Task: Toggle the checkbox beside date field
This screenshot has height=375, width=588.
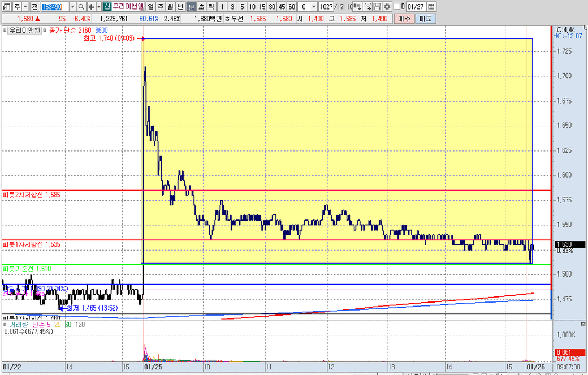Action: click(x=396, y=7)
